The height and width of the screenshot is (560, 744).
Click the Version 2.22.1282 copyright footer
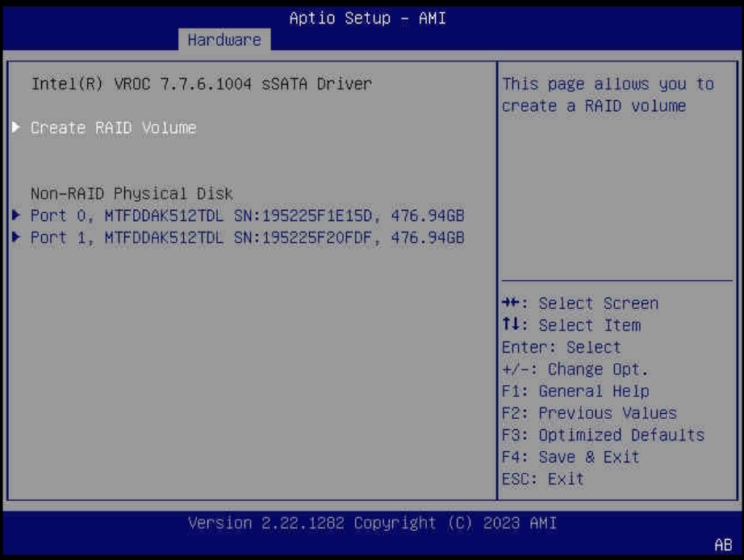tap(373, 523)
